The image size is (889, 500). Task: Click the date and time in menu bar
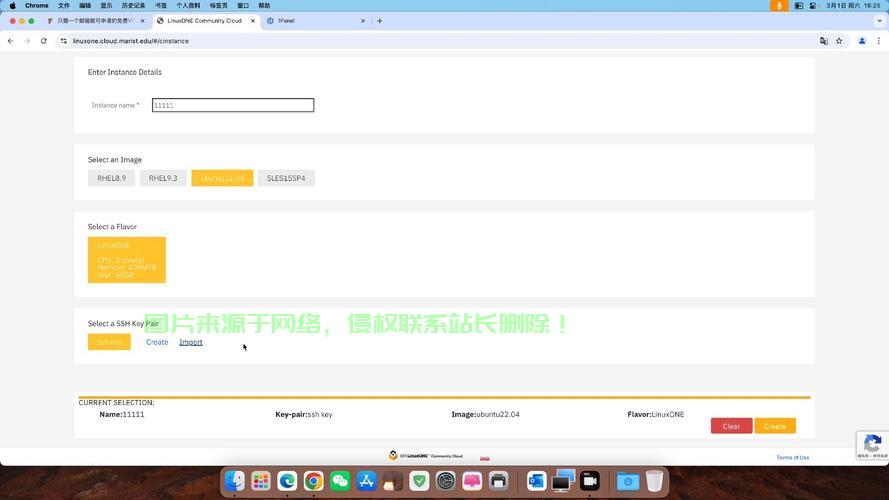pos(853,5)
